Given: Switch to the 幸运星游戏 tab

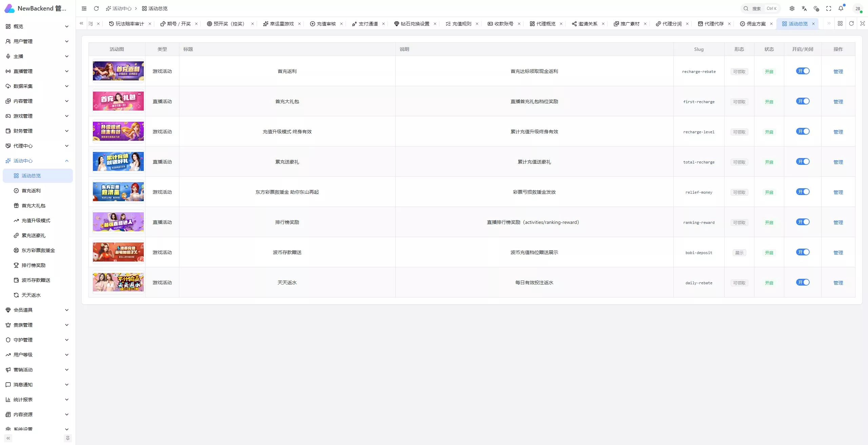Looking at the screenshot, I should [x=279, y=24].
